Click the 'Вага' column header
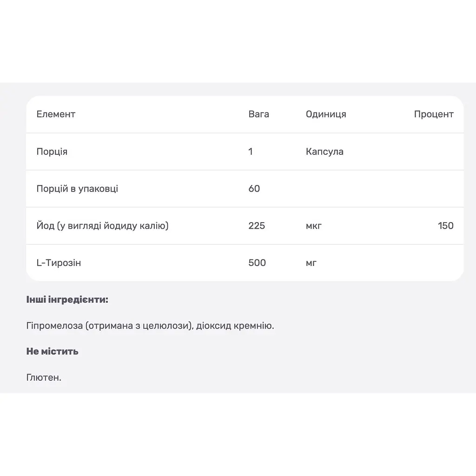Viewport: 476px width, 476px height. 258,114
